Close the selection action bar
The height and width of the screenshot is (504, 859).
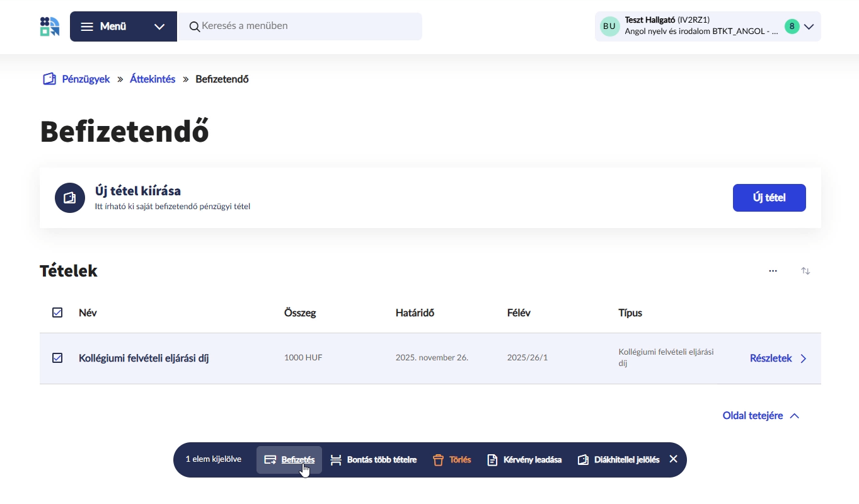click(x=673, y=459)
